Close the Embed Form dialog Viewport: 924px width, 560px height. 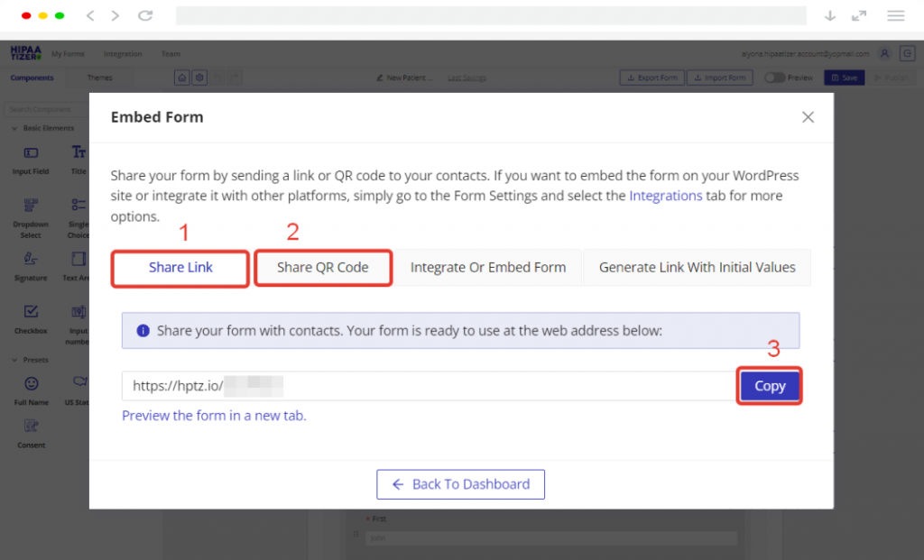[x=808, y=117]
